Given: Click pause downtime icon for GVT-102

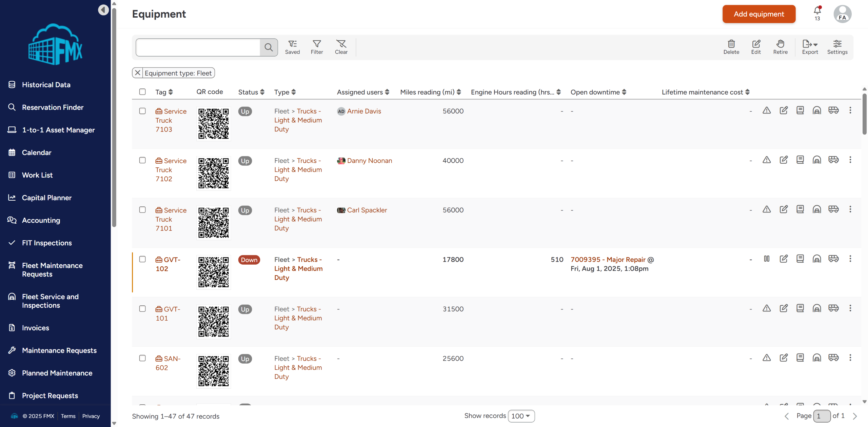Looking at the screenshot, I should 767,259.
